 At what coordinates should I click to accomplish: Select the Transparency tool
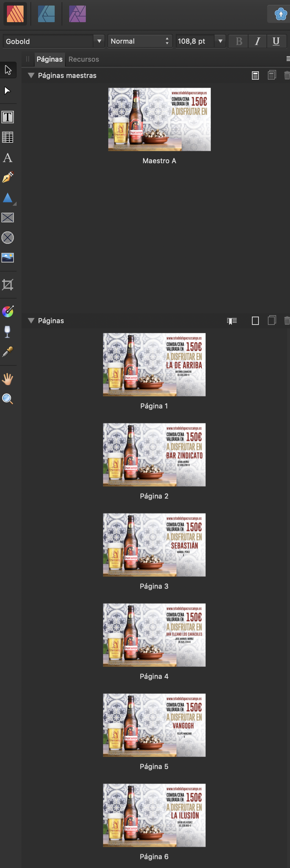(x=8, y=331)
